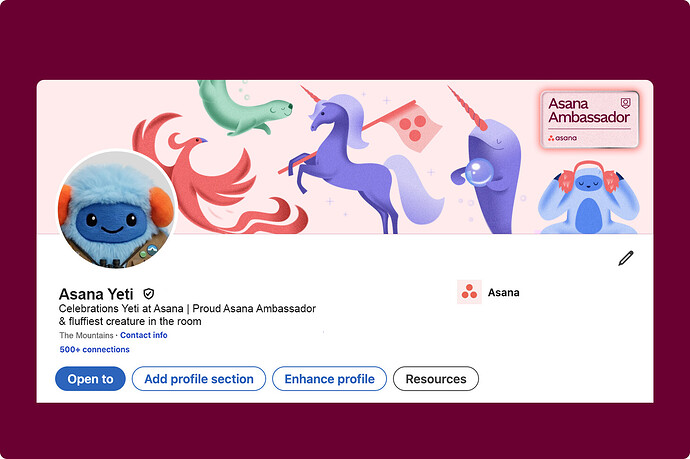
Task: Click the pencil edit profile icon
Action: pos(625,258)
